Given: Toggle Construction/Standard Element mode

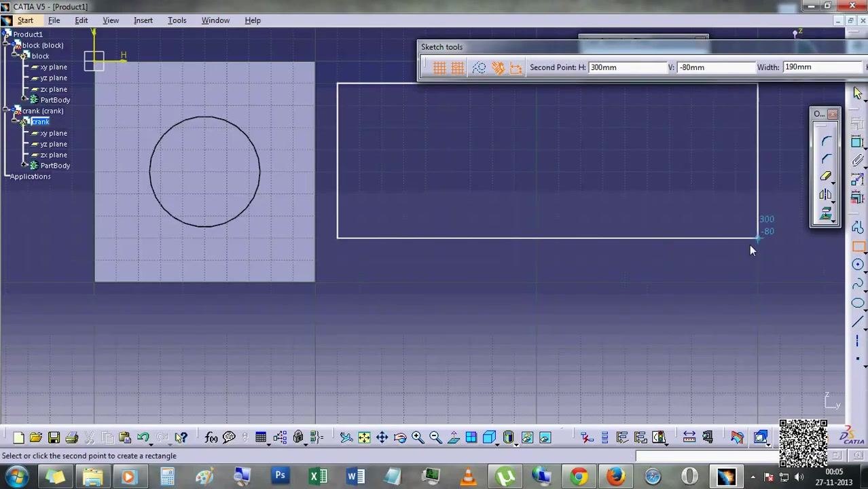Looking at the screenshot, I should point(479,67).
